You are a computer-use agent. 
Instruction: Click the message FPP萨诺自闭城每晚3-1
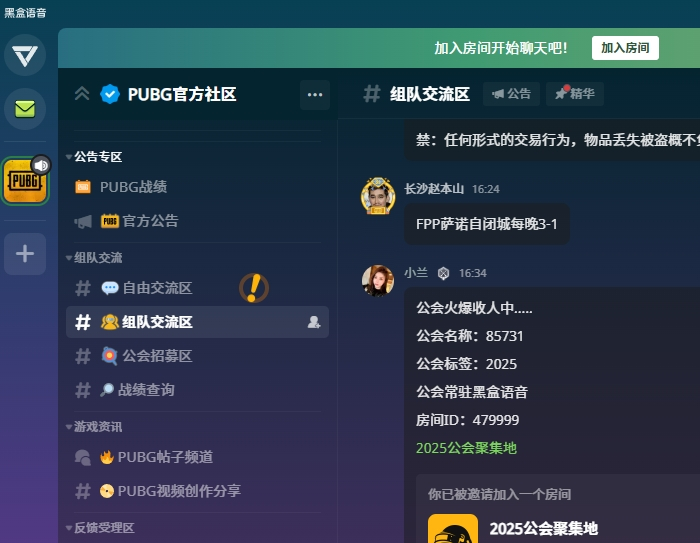[487, 224]
